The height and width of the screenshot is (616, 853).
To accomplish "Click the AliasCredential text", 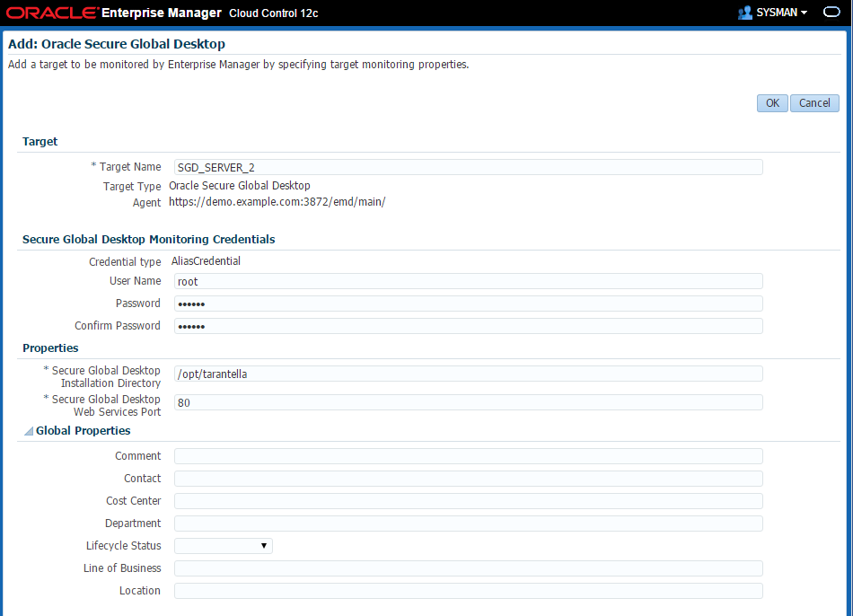I will point(206,261).
